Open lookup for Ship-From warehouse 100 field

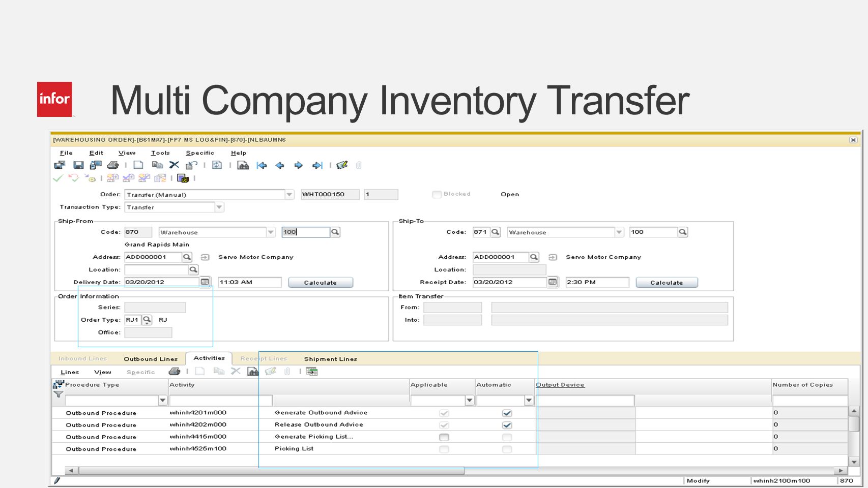coord(335,232)
